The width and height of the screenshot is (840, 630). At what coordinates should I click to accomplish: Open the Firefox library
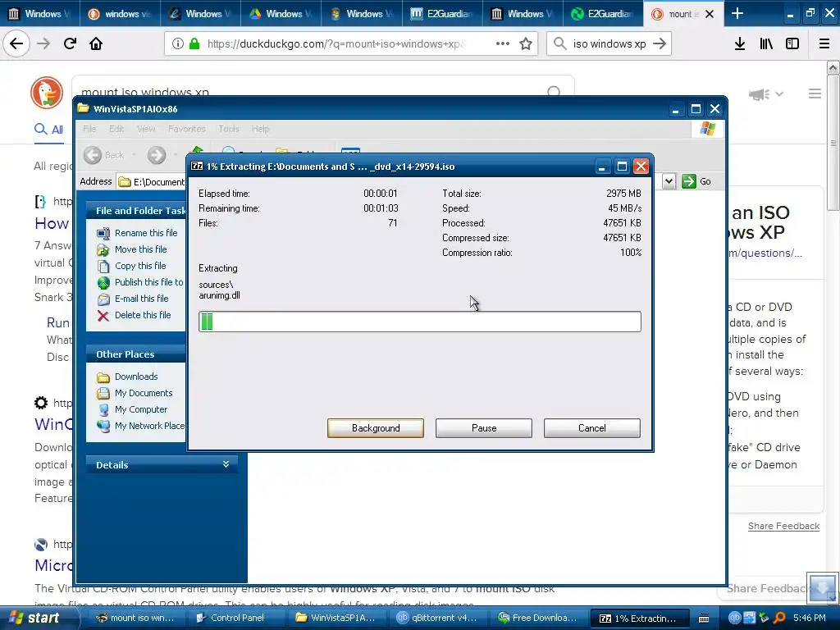click(x=766, y=44)
